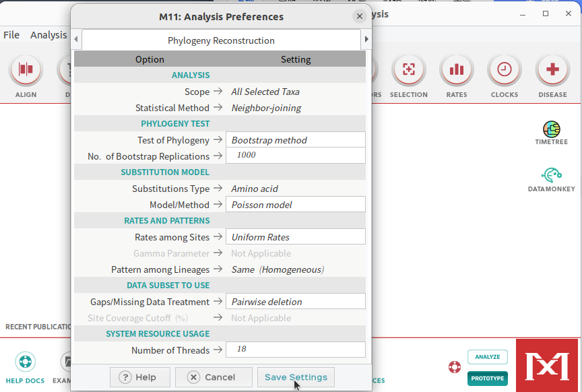582x392 pixels.
Task: Open the Selection analysis icon
Action: pos(408,70)
